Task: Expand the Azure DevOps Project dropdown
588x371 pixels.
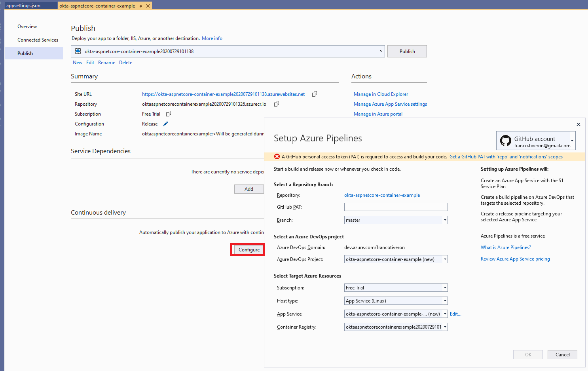Action: 445,259
